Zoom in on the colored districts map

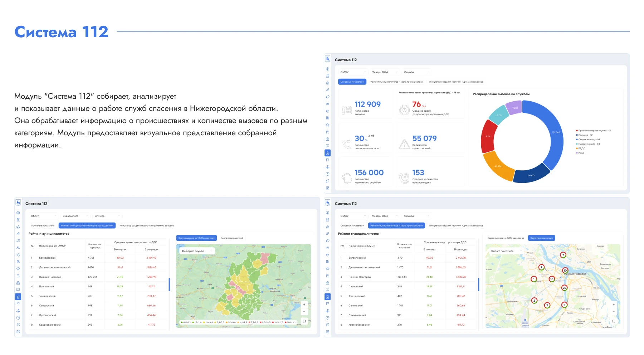click(x=304, y=305)
